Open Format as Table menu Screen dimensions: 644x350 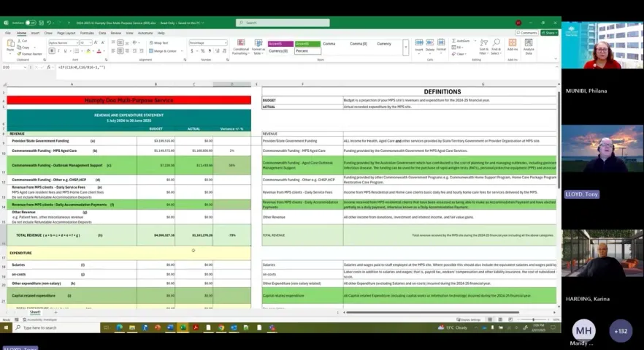click(x=258, y=47)
